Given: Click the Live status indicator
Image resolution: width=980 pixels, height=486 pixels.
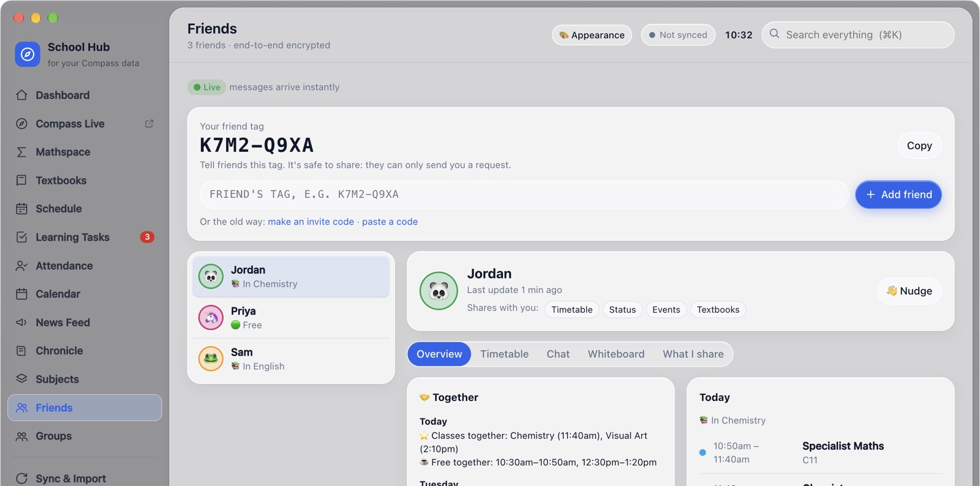Looking at the screenshot, I should pyautogui.click(x=206, y=87).
